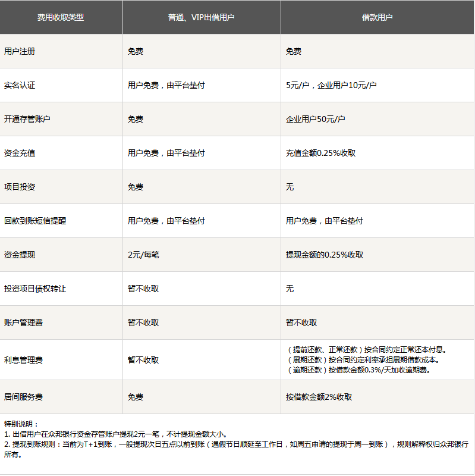Select 免费 in the 开通存管账户 row

pyautogui.click(x=136, y=119)
